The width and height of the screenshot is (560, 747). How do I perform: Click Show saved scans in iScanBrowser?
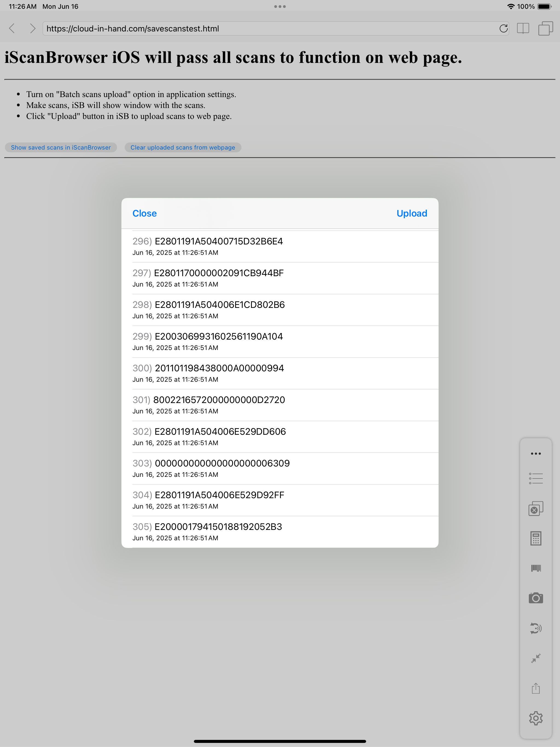(x=61, y=148)
